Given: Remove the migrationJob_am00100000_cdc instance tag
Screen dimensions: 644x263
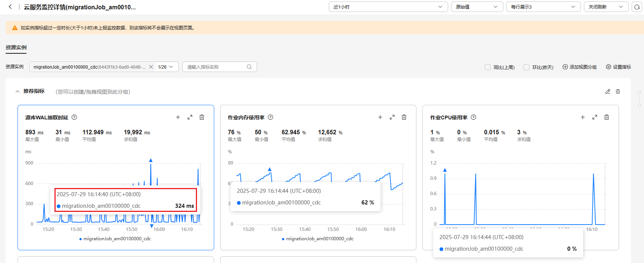Looking at the screenshot, I should click(x=151, y=67).
